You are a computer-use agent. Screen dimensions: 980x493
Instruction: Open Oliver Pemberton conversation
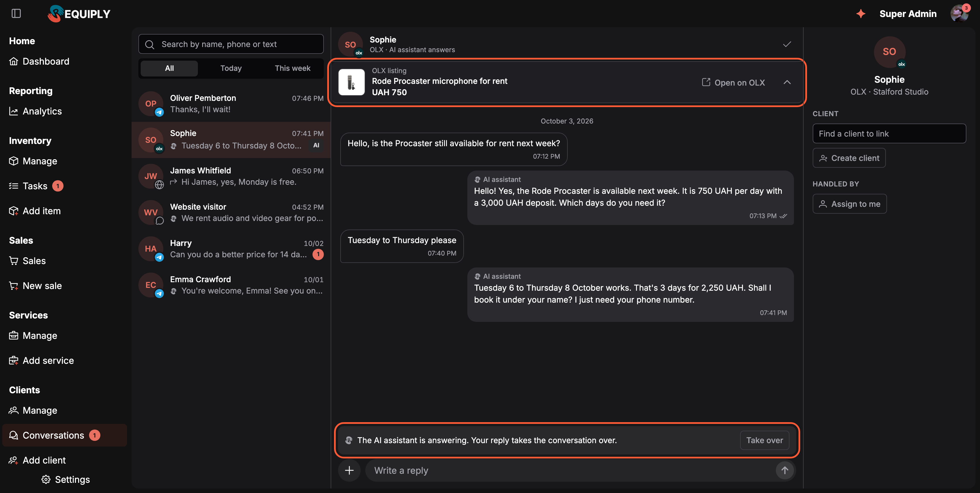(231, 104)
